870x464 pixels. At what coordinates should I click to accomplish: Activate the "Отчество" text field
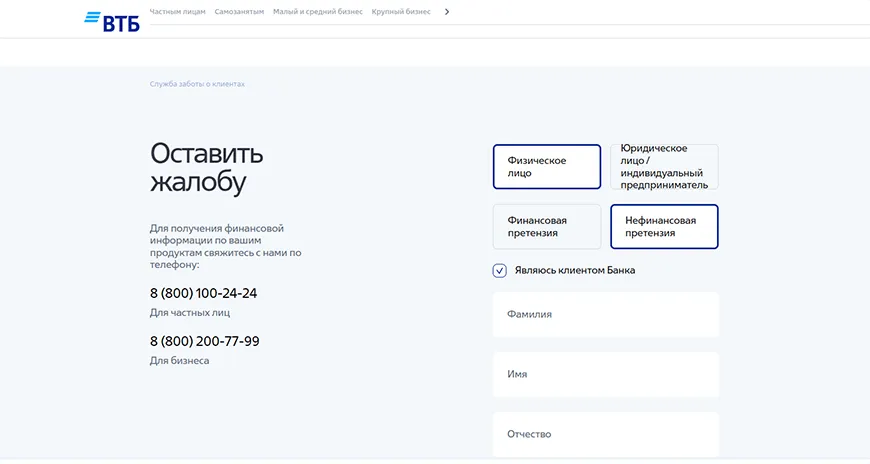pyautogui.click(x=605, y=435)
